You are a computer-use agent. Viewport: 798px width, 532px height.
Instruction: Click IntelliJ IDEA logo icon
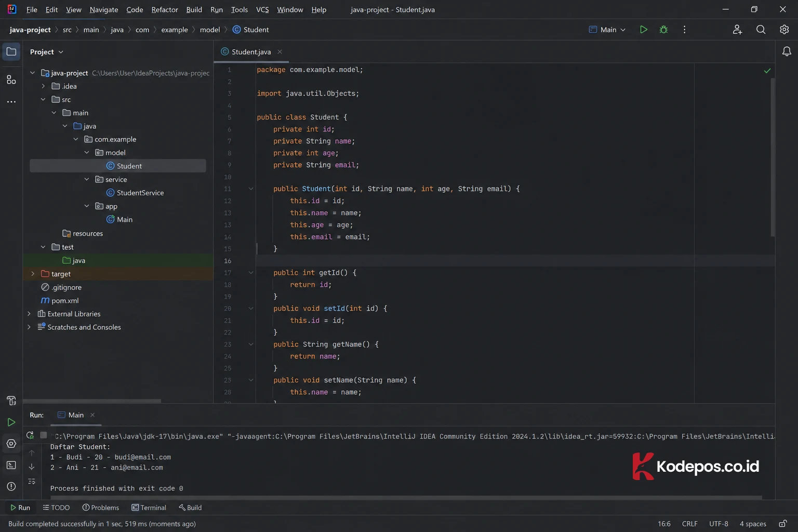pos(12,9)
